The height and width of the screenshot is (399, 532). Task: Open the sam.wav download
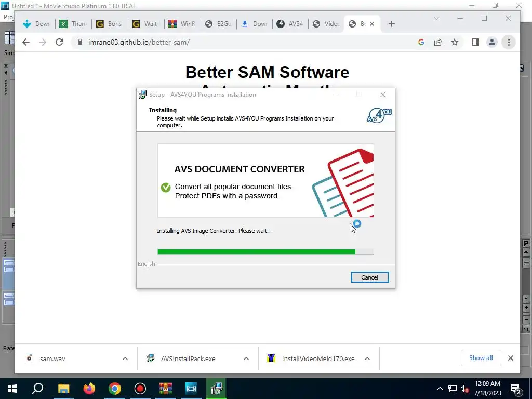pyautogui.click(x=52, y=358)
